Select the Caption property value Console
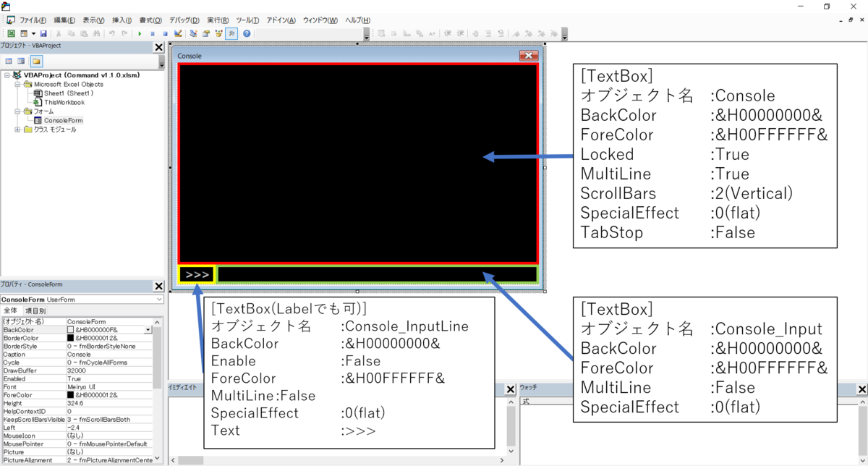Screen dimensions: 868x466 pyautogui.click(x=79, y=354)
